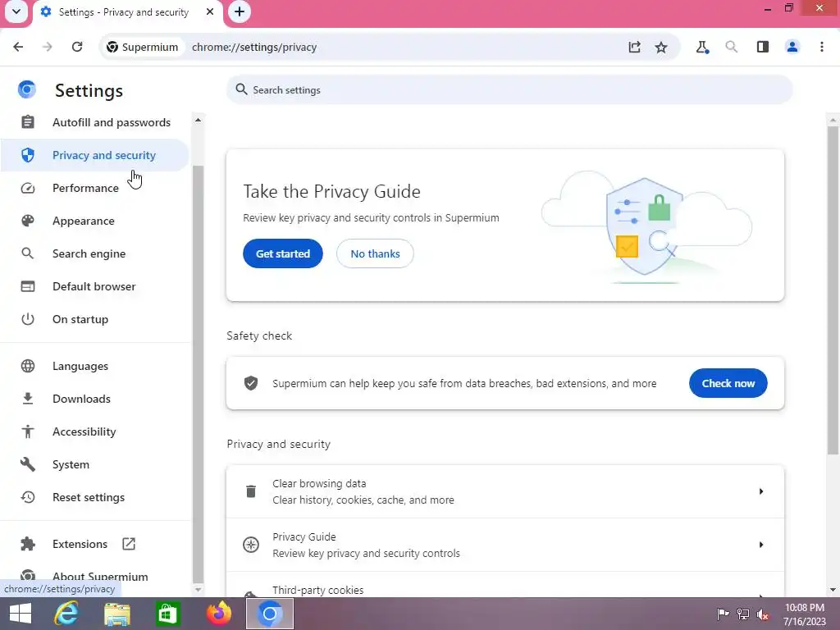Launch Firefox from taskbar
Viewport: 840px width, 630px height.
(219, 614)
